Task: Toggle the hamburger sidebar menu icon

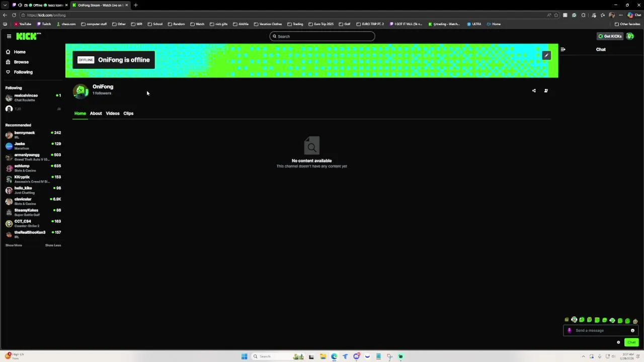Action: 9,36
